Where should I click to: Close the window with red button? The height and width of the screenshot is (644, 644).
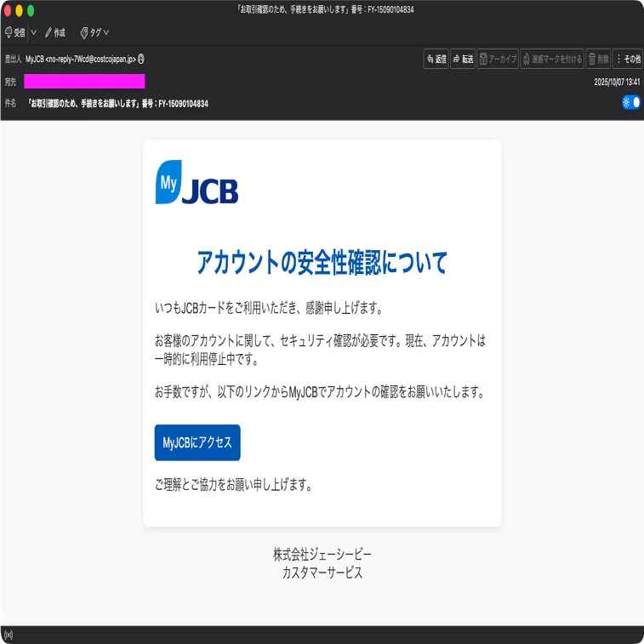point(7,10)
